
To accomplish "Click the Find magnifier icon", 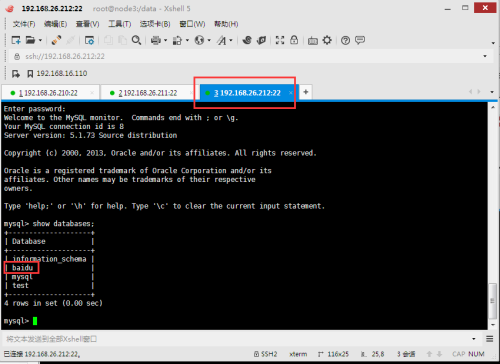I will point(136,40).
